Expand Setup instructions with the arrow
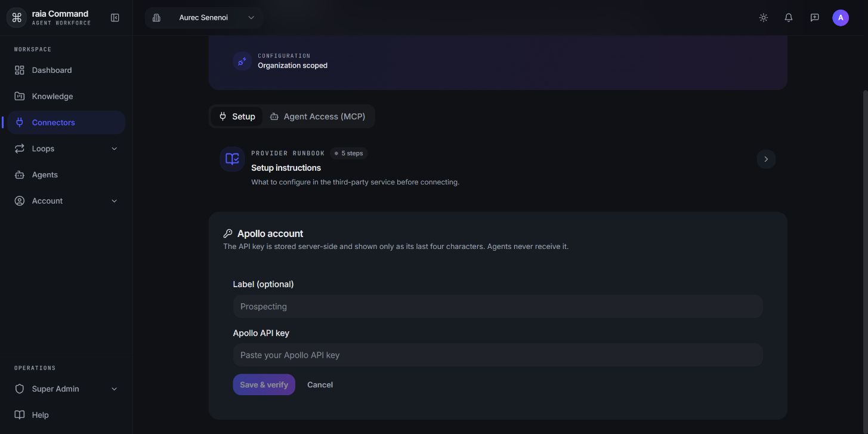 point(766,159)
